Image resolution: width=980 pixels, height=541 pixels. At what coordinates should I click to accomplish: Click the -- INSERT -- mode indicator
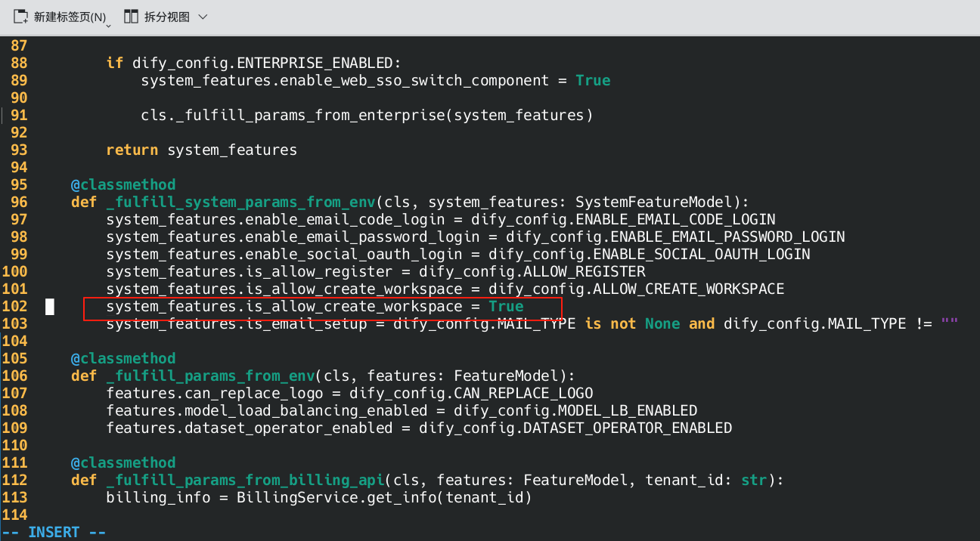[54, 532]
